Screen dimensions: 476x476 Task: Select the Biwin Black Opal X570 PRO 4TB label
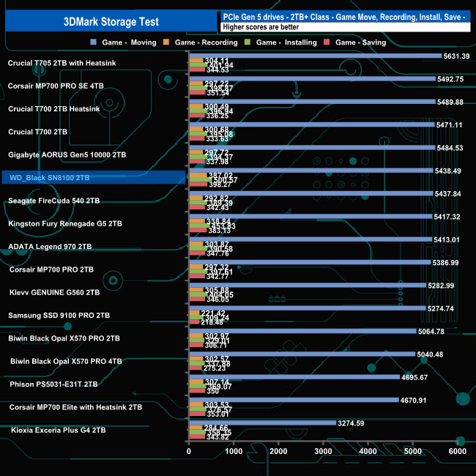point(66,361)
